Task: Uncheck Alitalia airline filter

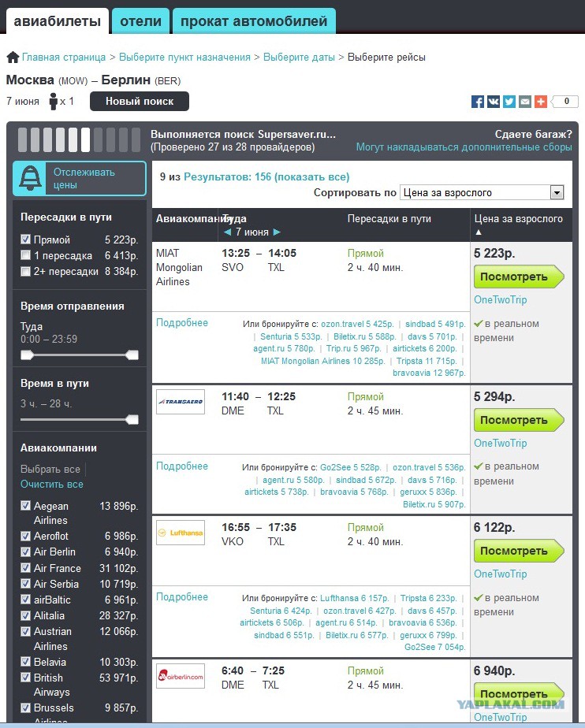Action: tap(26, 615)
